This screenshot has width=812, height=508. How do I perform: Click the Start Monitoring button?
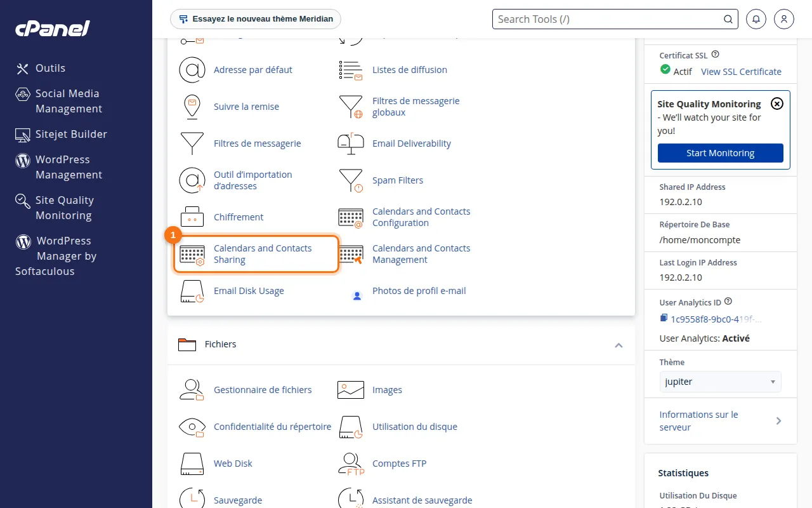(721, 153)
